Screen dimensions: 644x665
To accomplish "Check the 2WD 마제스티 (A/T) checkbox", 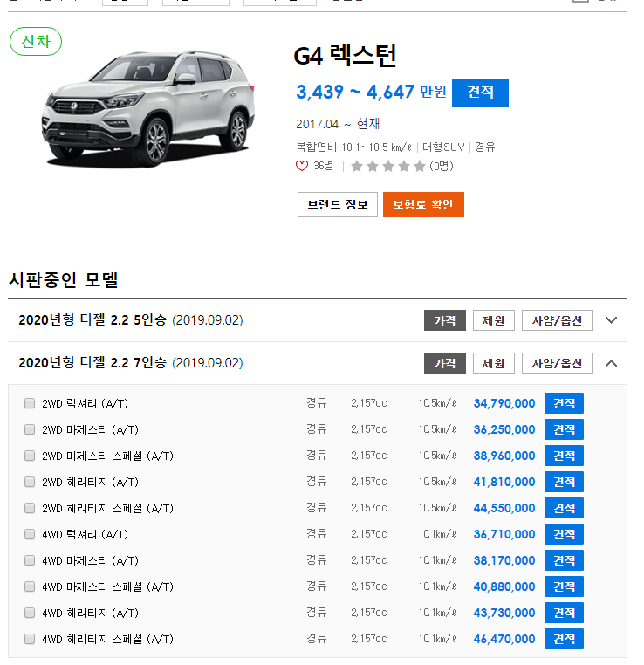I will tap(30, 429).
